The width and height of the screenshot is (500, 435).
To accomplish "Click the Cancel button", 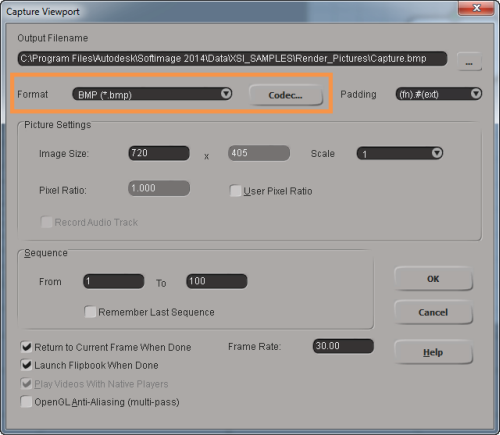I will point(433,312).
